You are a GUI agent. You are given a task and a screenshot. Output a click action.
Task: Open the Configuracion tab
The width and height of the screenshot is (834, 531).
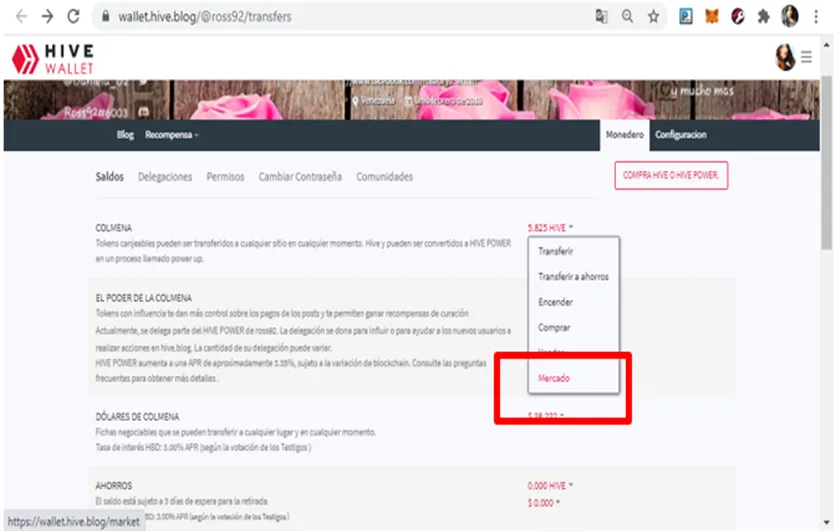681,135
